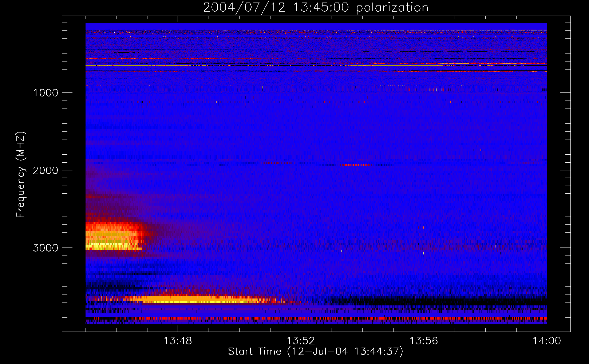The image size is (589, 364).
Task: Click the 13:56 time axis label
Action: pos(424,341)
